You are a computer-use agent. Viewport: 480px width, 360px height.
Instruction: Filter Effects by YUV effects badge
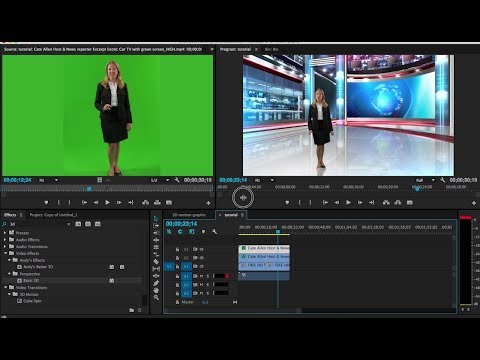(x=98, y=224)
